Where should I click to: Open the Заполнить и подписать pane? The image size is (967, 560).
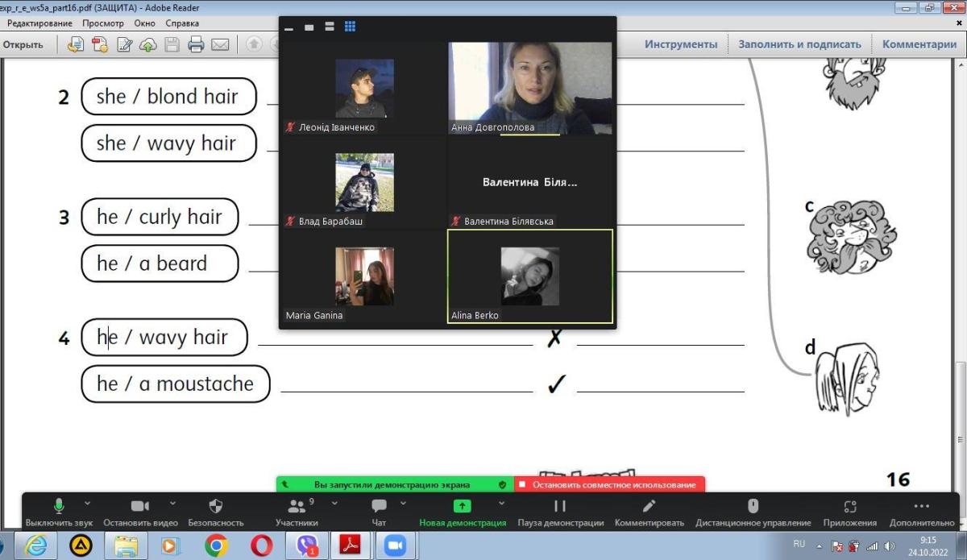click(x=799, y=44)
